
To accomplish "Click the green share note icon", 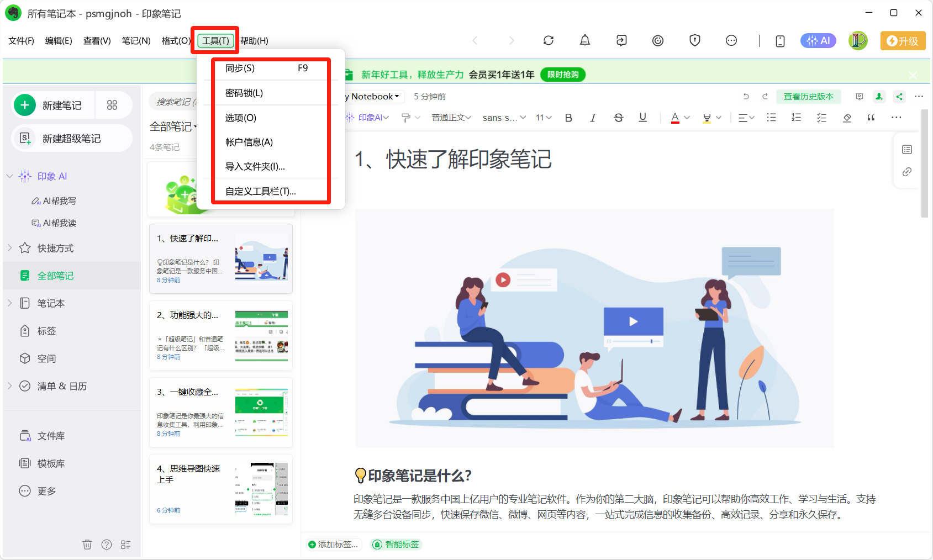I will 899,97.
